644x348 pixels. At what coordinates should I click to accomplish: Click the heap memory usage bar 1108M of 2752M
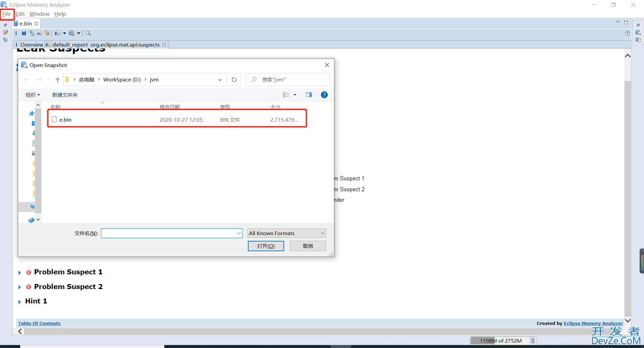point(500,341)
